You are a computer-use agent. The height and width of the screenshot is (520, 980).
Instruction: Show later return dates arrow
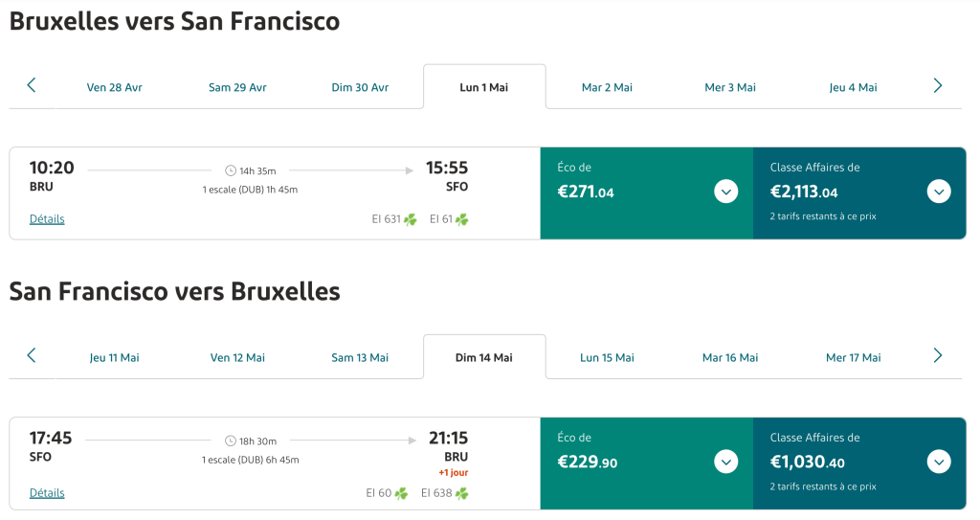[937, 356]
